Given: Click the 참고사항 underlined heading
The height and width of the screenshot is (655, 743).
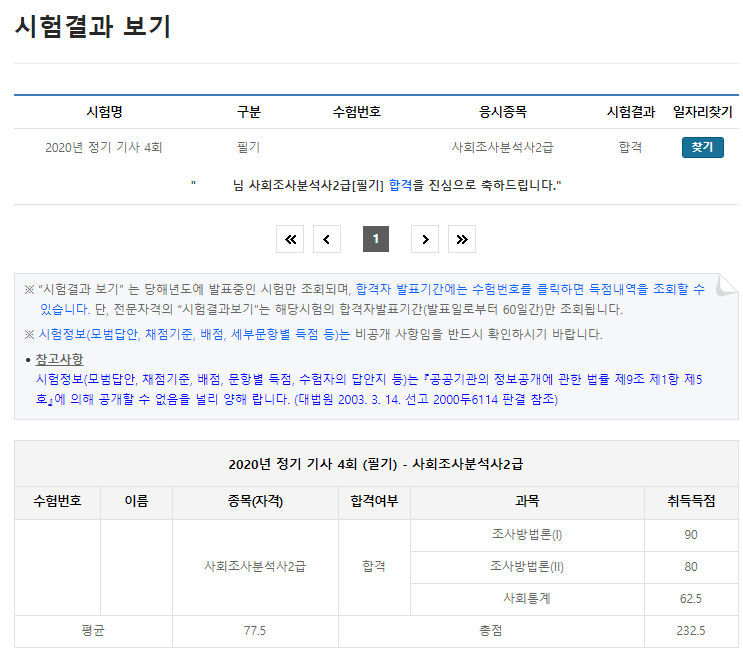Looking at the screenshot, I should click(x=59, y=360).
